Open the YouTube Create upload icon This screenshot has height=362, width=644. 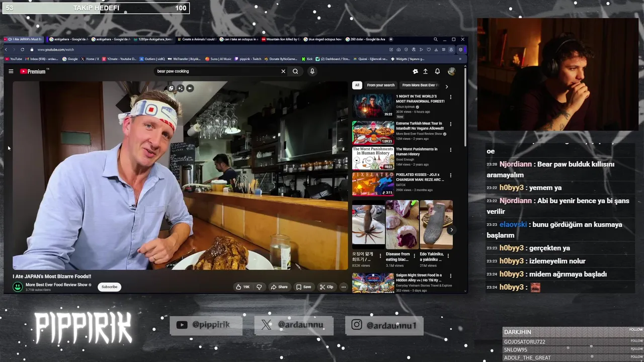coord(425,71)
